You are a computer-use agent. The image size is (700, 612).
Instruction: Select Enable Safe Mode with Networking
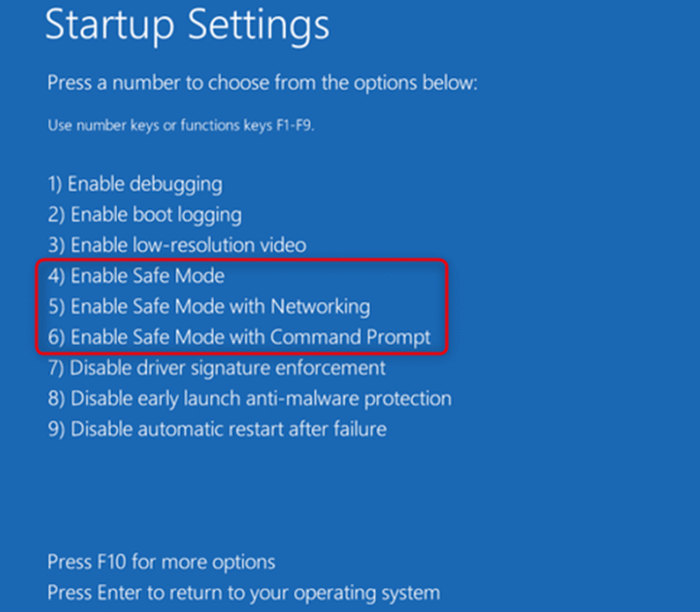209,307
